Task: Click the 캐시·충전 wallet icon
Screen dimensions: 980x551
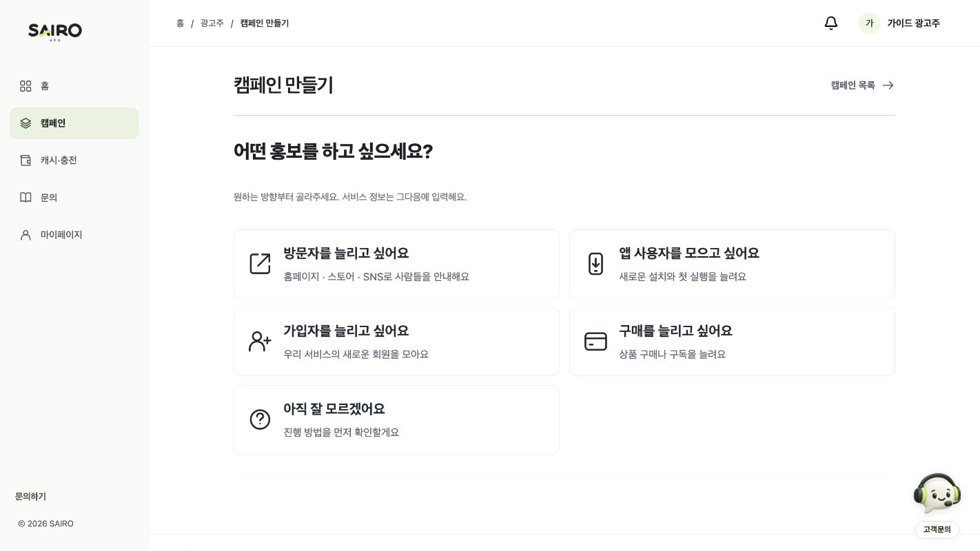Action: pos(25,160)
